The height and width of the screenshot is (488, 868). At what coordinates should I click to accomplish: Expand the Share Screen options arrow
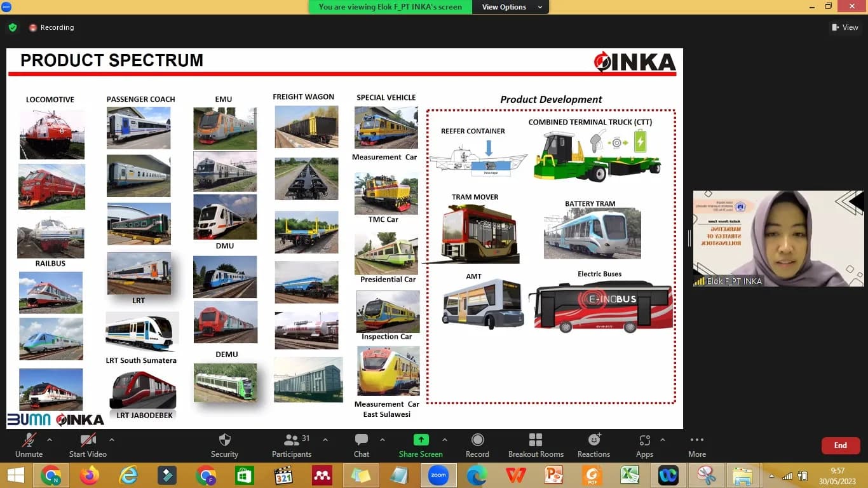(x=444, y=440)
